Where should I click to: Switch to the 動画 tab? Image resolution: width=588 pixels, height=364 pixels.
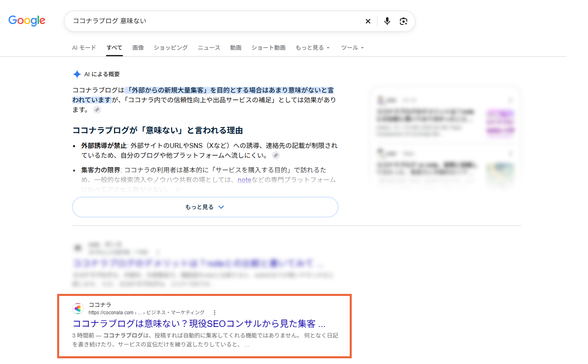click(x=236, y=48)
